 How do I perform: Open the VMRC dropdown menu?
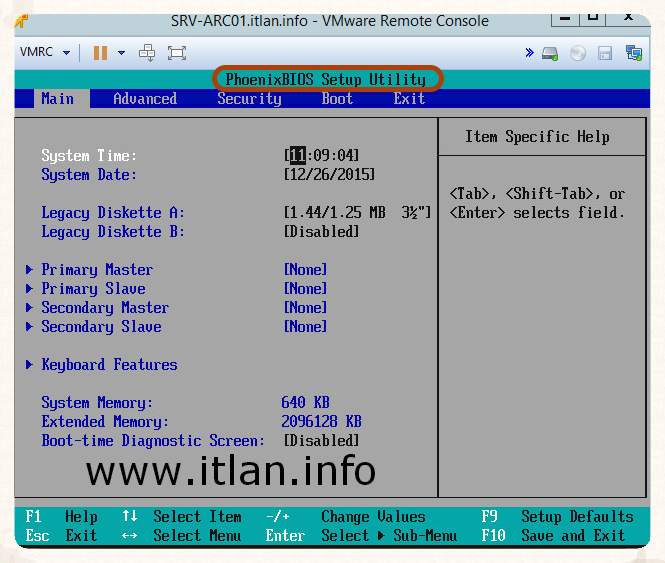pyautogui.click(x=45, y=53)
